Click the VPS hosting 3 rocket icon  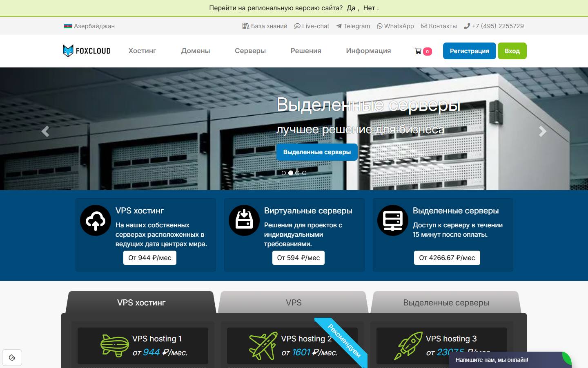coord(408,346)
